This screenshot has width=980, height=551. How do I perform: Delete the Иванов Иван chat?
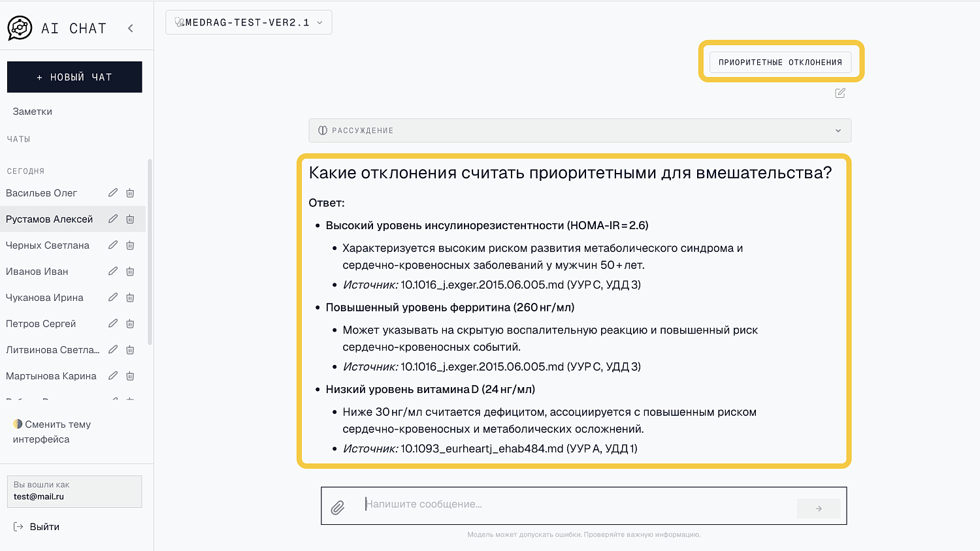coord(130,272)
